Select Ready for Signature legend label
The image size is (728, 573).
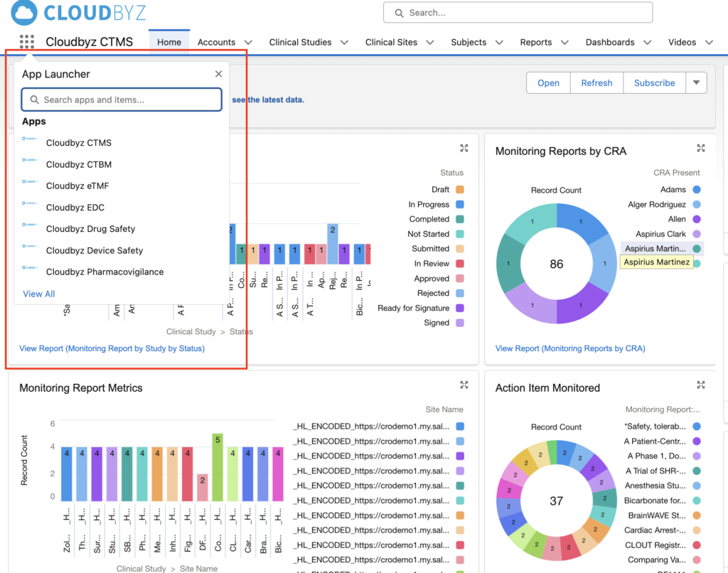pyautogui.click(x=413, y=308)
